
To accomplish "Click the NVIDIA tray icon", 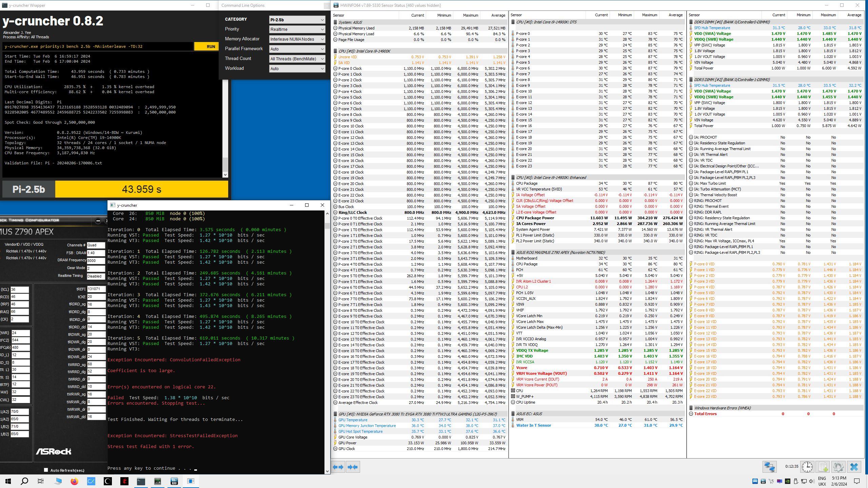I will tap(788, 481).
